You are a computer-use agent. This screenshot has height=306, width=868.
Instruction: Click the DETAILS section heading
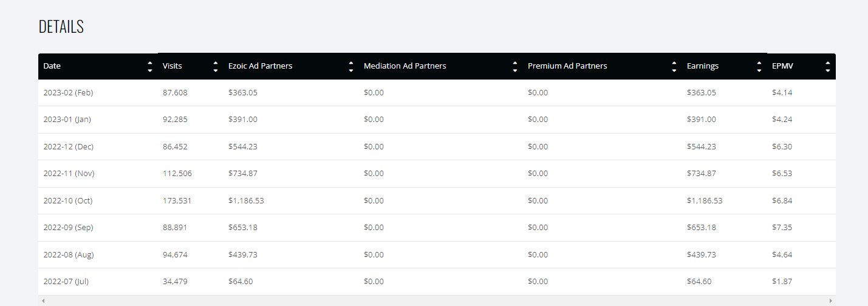coord(61,27)
